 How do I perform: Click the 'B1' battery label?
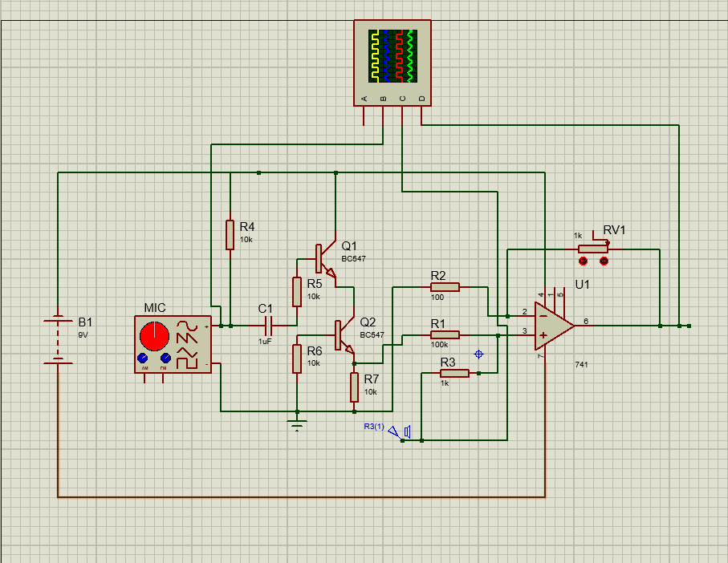[85, 322]
